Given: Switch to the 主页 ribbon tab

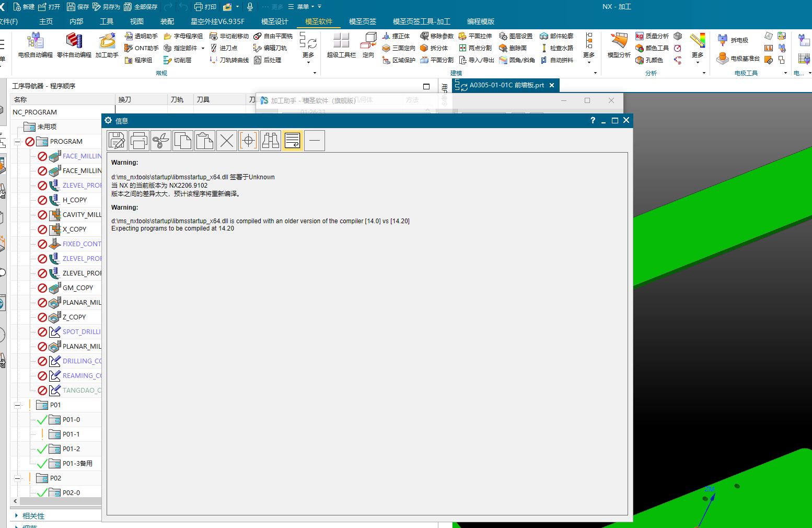Looking at the screenshot, I should (x=46, y=21).
